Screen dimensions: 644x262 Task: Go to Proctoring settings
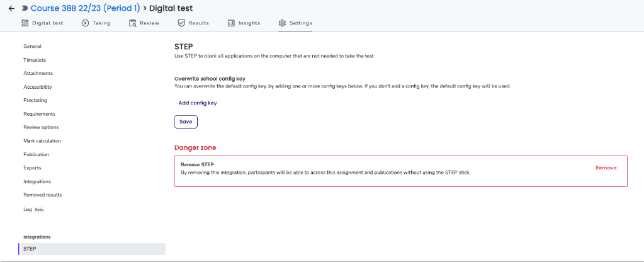(x=35, y=100)
